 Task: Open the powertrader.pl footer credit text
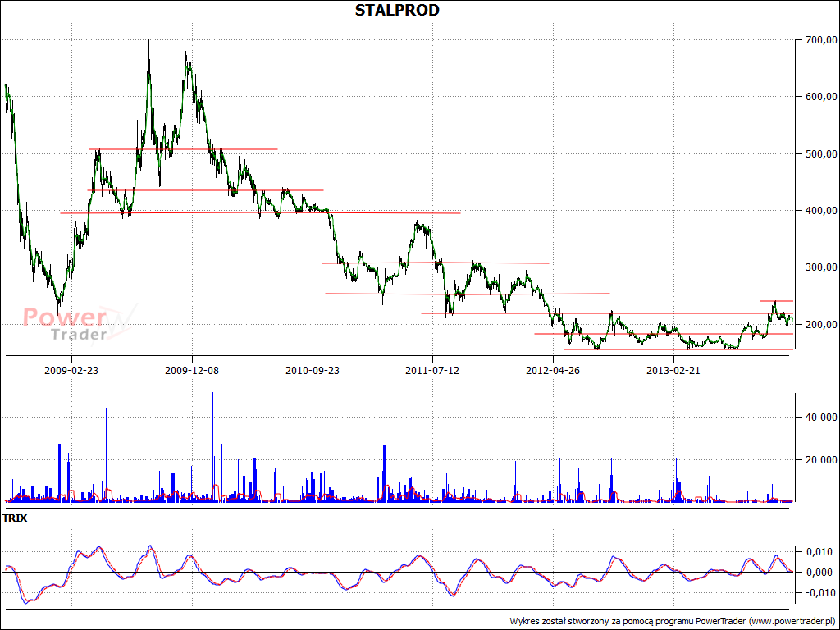674,622
